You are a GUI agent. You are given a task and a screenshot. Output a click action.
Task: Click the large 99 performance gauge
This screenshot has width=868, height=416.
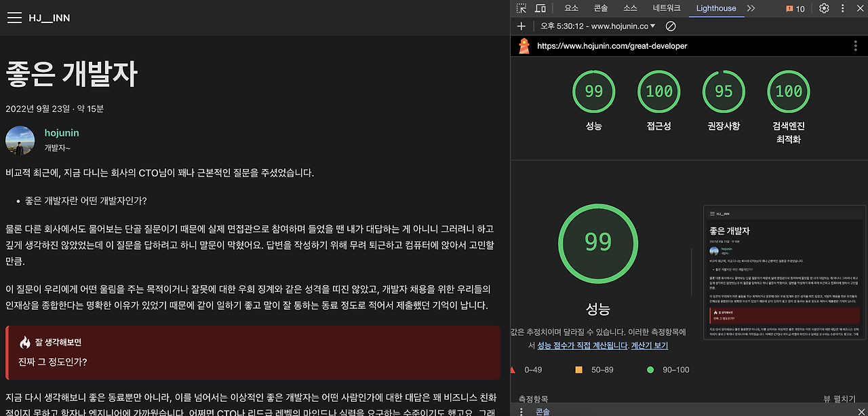coord(598,244)
